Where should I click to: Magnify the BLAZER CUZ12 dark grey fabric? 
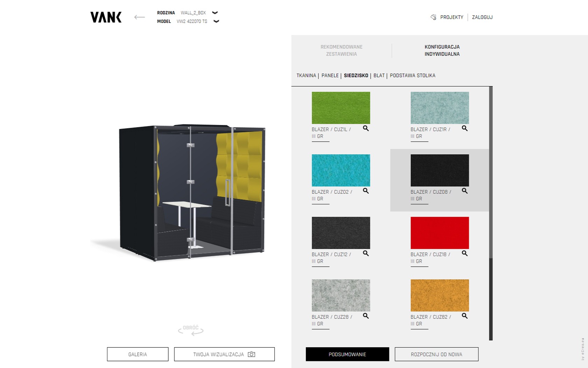pos(366,253)
